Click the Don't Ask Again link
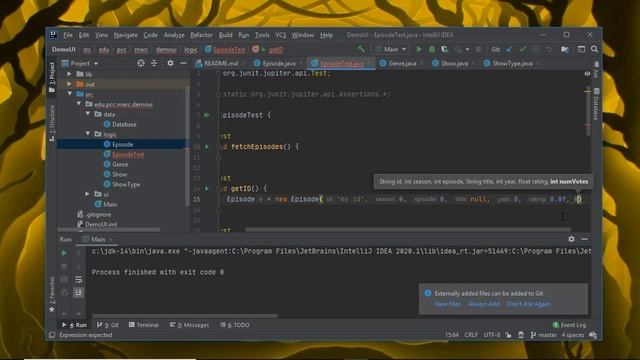640x360 pixels. tap(528, 304)
